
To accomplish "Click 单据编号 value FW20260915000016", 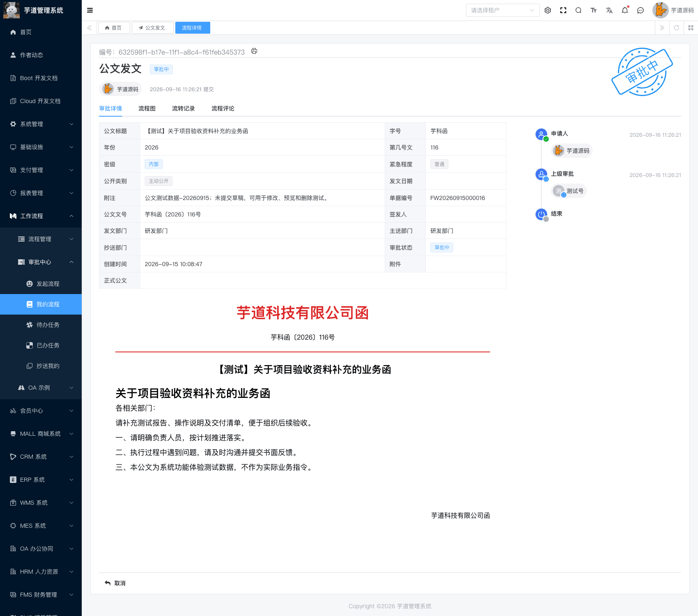I will coord(457,198).
